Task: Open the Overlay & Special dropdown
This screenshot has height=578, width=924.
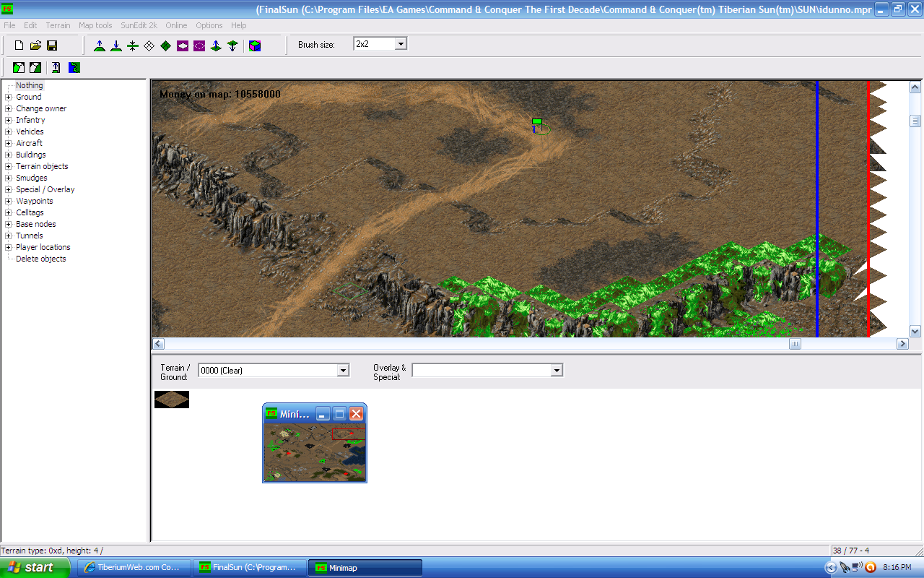Action: point(557,371)
